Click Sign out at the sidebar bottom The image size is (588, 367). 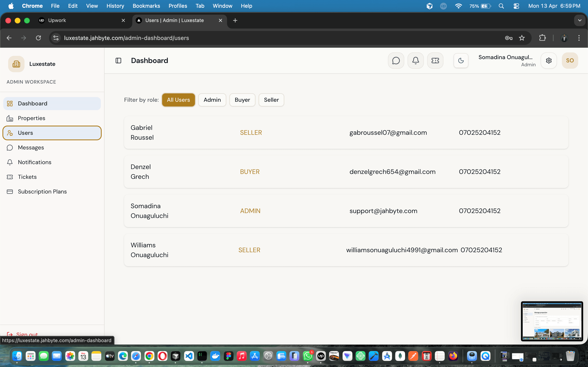27,334
